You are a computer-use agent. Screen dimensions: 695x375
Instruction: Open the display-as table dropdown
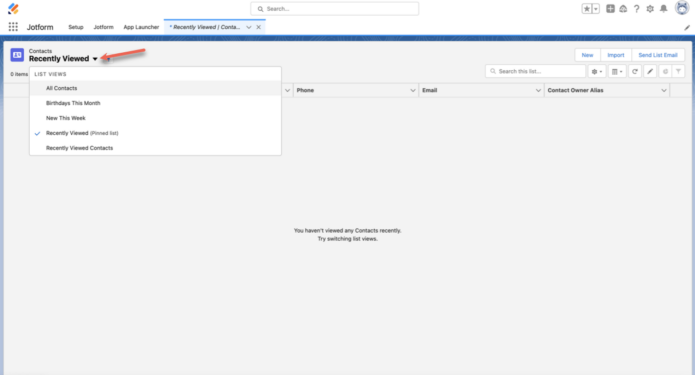point(617,71)
